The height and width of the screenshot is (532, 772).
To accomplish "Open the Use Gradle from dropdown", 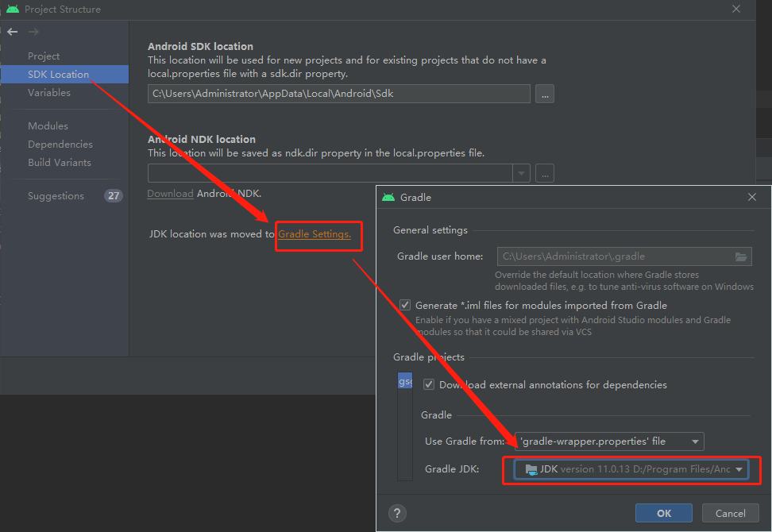I will [609, 441].
